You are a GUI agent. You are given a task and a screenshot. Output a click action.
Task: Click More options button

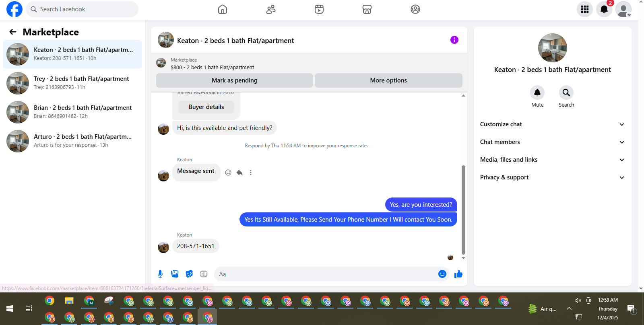click(388, 80)
